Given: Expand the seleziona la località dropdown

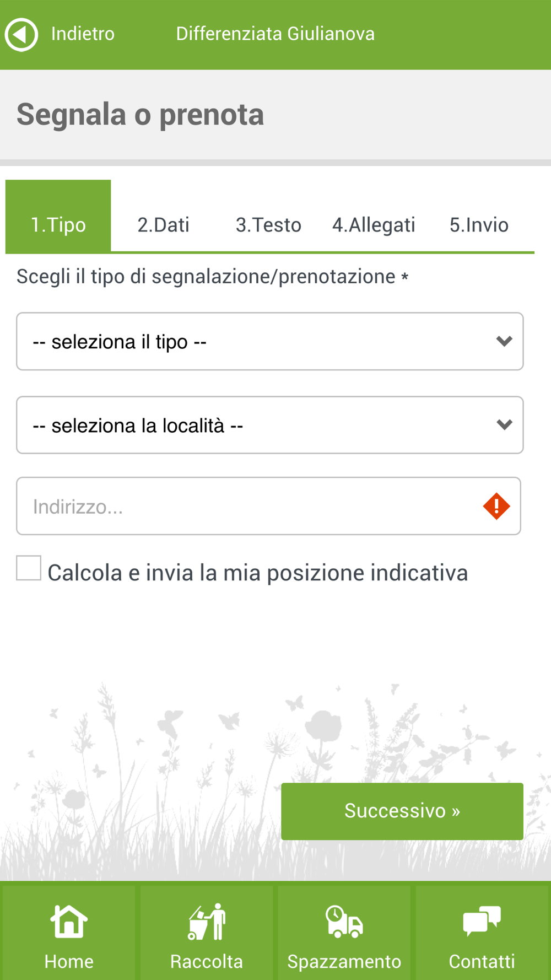Looking at the screenshot, I should click(x=270, y=425).
